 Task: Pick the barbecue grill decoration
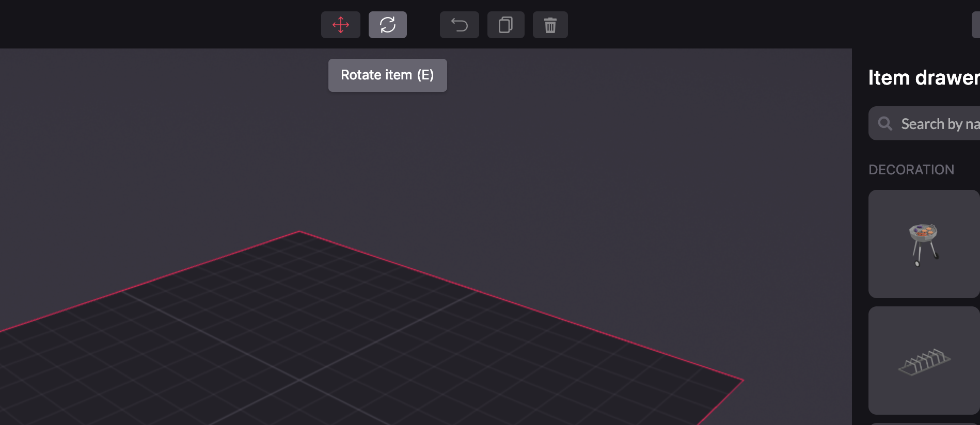tap(924, 244)
